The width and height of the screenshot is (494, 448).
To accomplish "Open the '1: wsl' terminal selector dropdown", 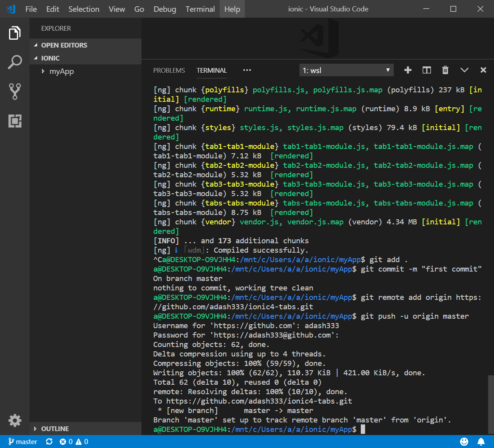I will tap(346, 70).
